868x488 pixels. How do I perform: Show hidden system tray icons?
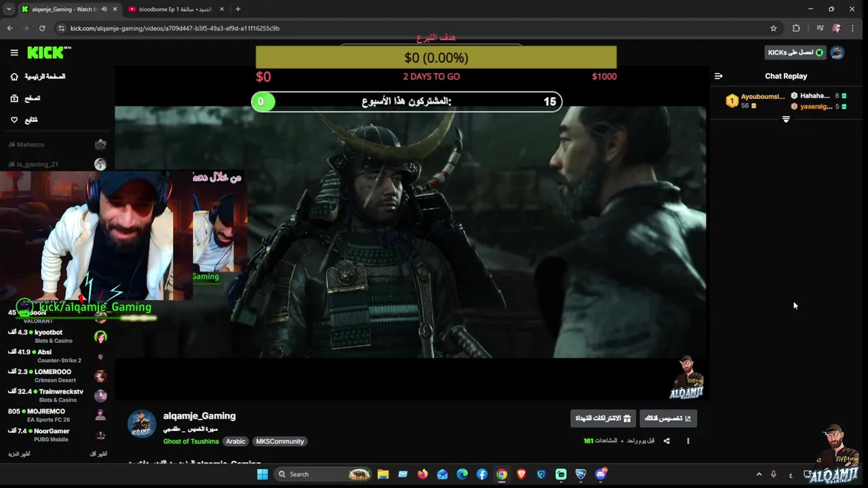tap(759, 474)
